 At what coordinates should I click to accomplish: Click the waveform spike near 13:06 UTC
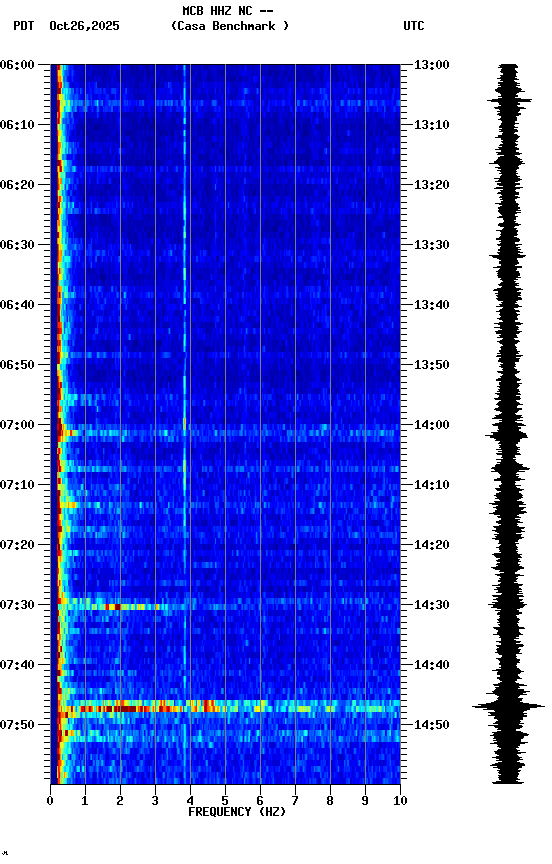coord(510,100)
